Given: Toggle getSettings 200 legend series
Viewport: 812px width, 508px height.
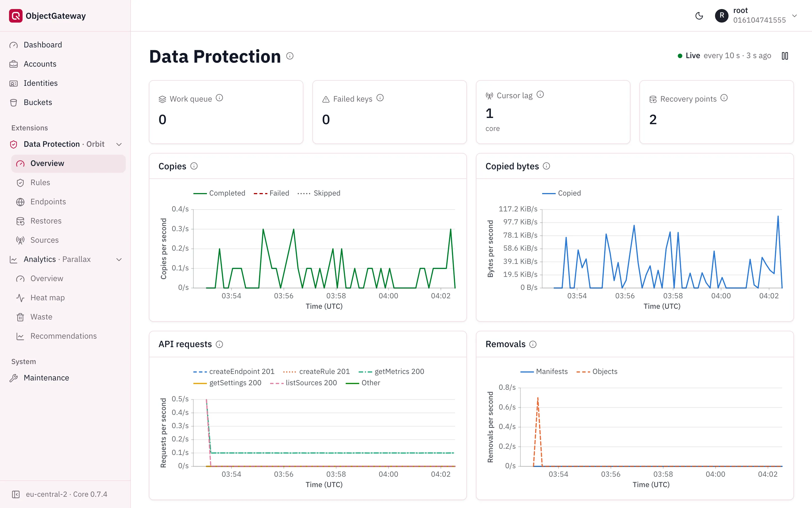Looking at the screenshot, I should pos(227,383).
